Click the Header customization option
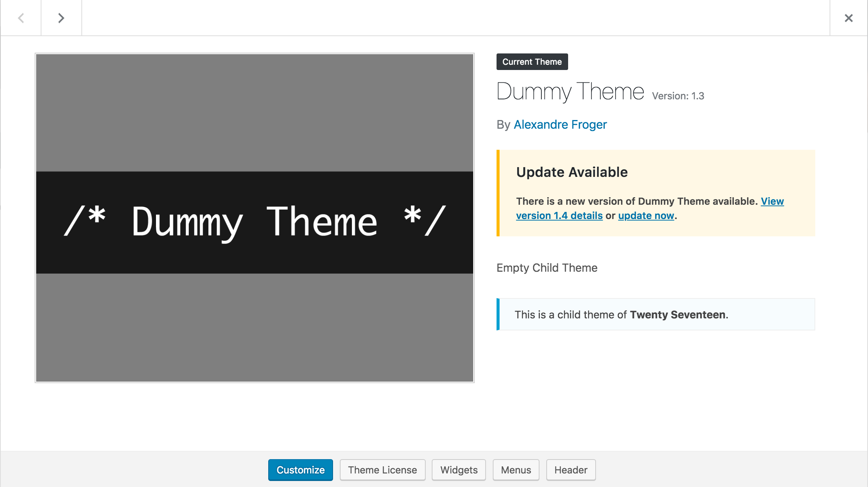The width and height of the screenshot is (868, 487). point(570,470)
